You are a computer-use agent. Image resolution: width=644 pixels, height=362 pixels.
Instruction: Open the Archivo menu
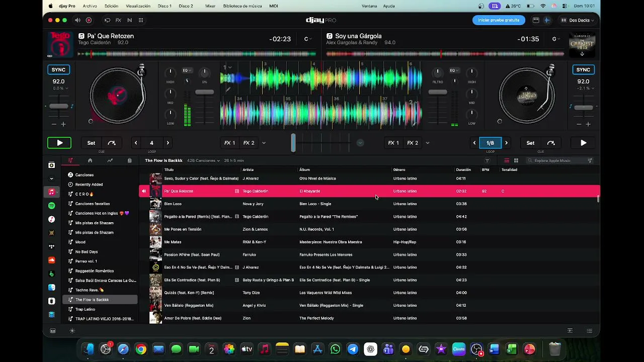click(x=90, y=6)
